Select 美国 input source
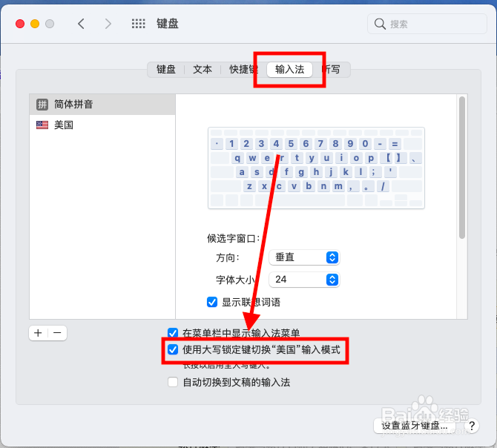Screen dimensions: 497x448 102,125
